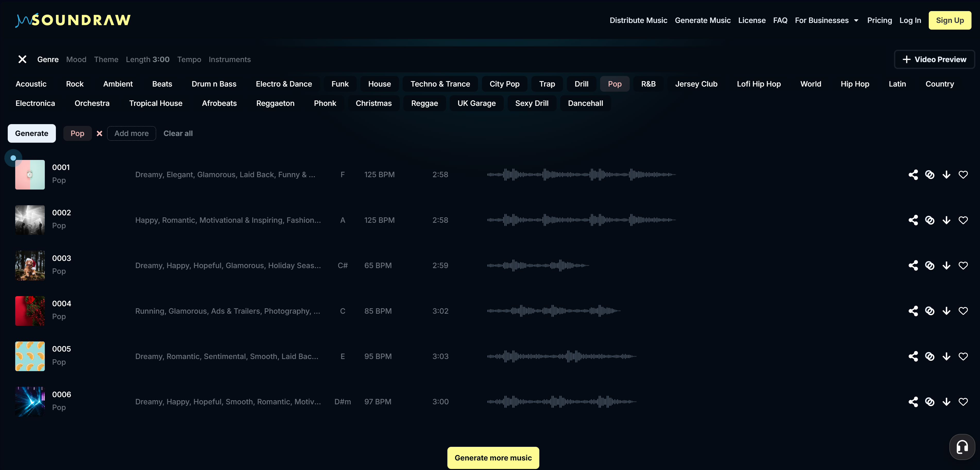This screenshot has height=470, width=980.
Task: Click the Christmas dog thumbnail on track 0003
Action: point(30,266)
